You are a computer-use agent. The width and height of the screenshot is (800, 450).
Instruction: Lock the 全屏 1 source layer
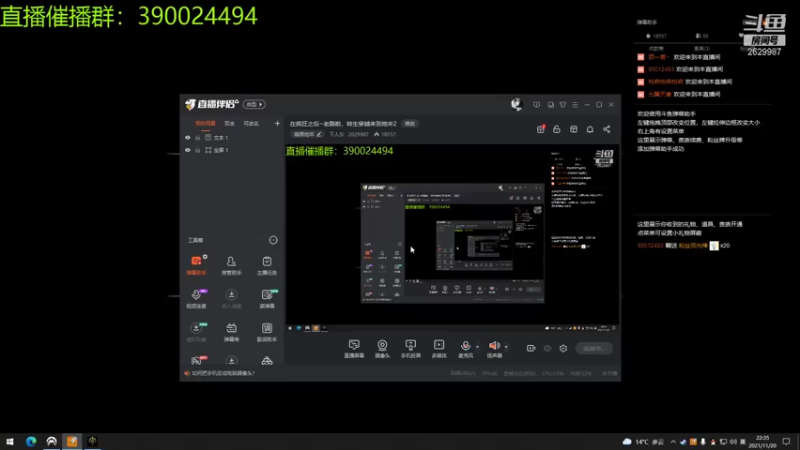tap(197, 150)
